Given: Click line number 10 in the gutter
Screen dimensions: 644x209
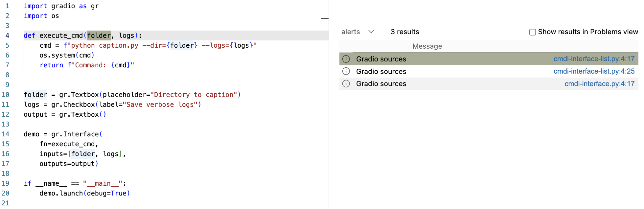Looking at the screenshot, I should 6,95.
